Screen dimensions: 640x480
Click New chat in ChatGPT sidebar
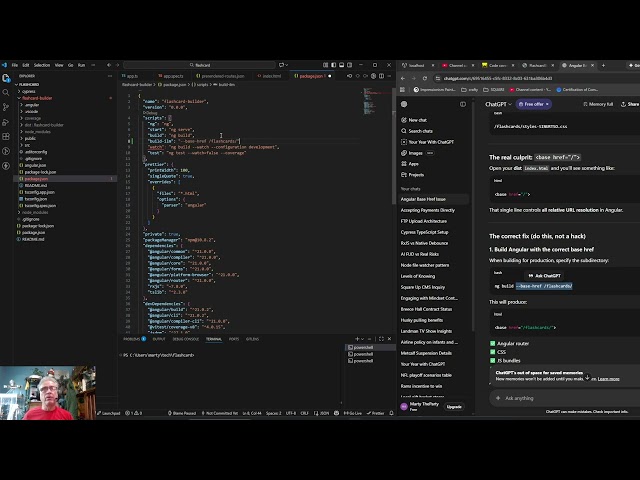[x=417, y=120]
